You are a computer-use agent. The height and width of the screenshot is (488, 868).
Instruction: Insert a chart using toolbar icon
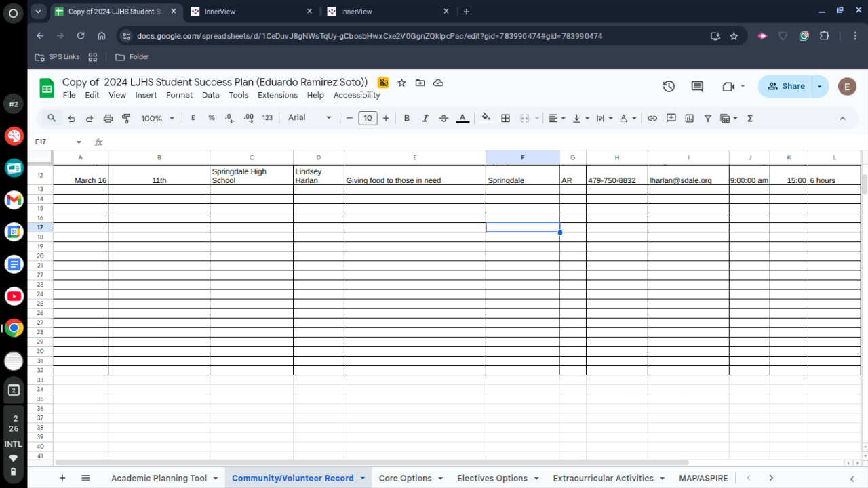[690, 118]
